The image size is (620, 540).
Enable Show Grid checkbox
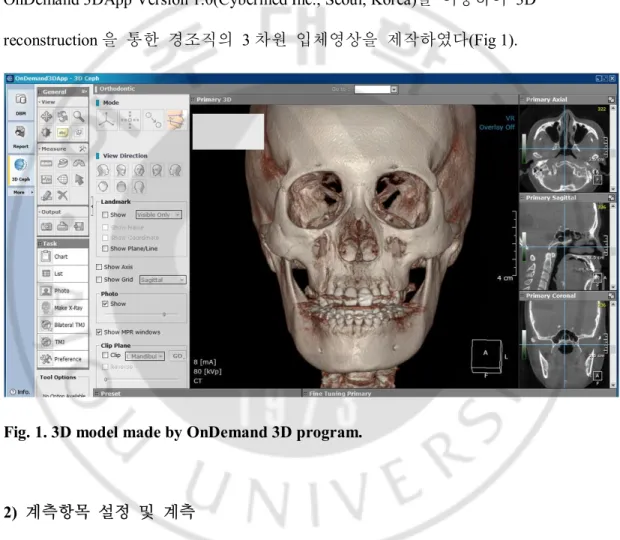(x=99, y=279)
